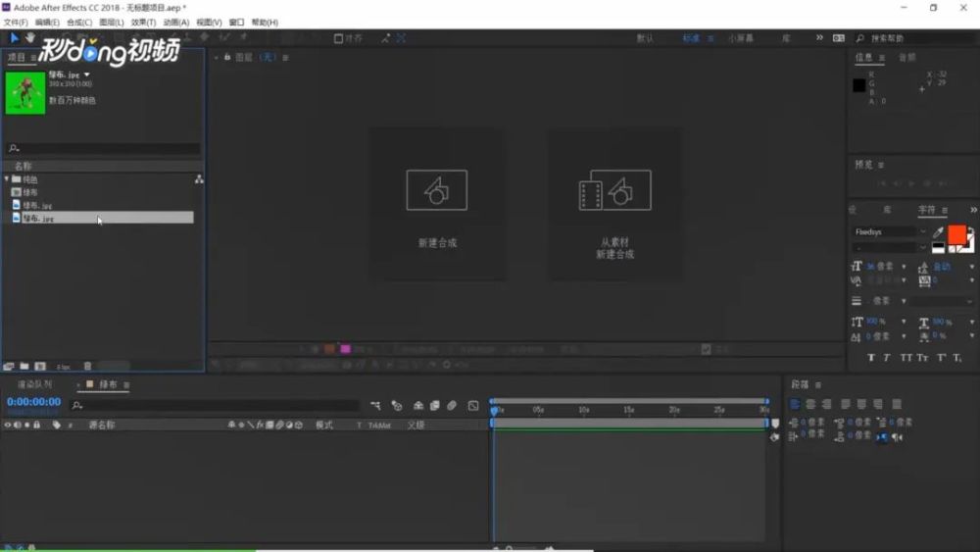Image resolution: width=980 pixels, height=552 pixels.
Task: Toggle the Snapping (对齐) checkbox
Action: coord(338,39)
